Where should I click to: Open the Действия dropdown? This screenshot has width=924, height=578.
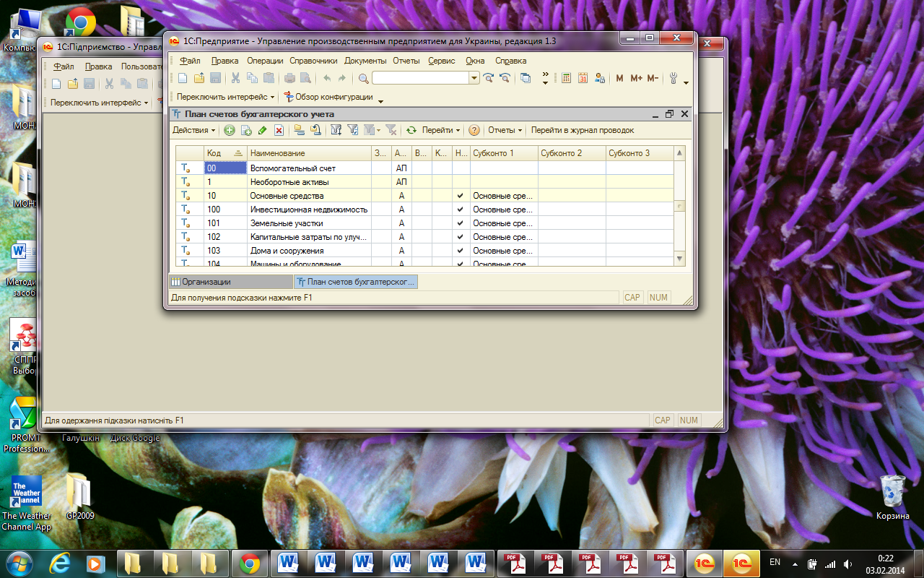[x=193, y=130]
